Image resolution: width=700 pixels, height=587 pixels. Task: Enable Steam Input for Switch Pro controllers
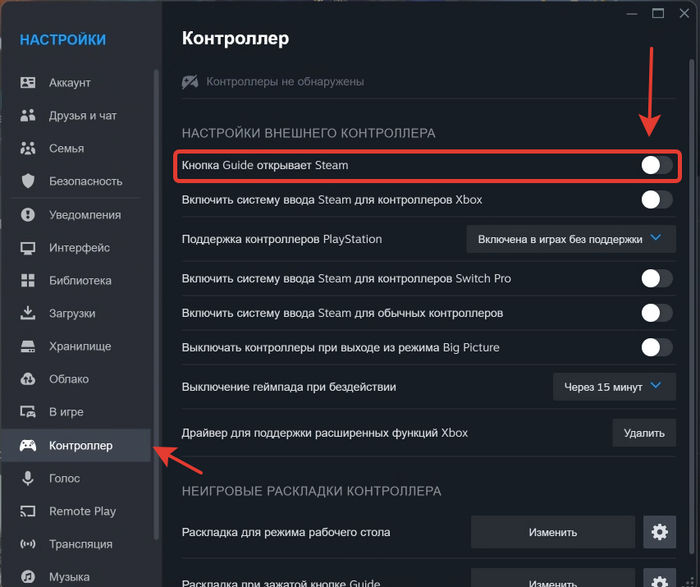point(657,278)
